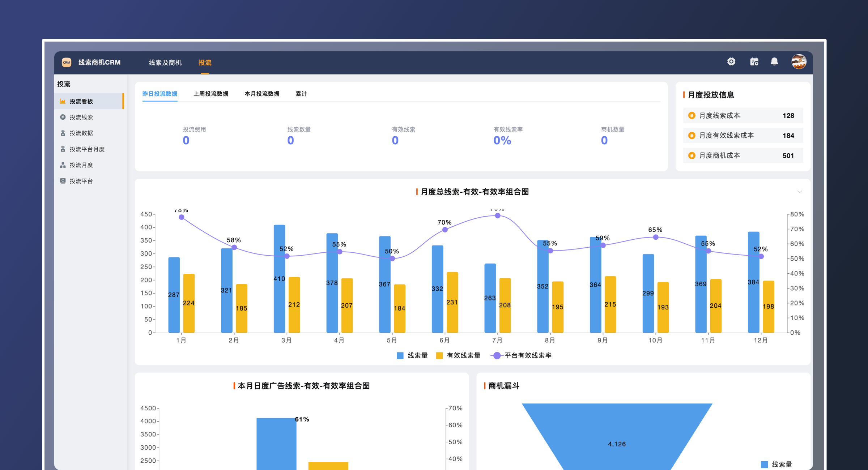The image size is (868, 470).
Task: Select the 累计 tab
Action: tap(301, 94)
